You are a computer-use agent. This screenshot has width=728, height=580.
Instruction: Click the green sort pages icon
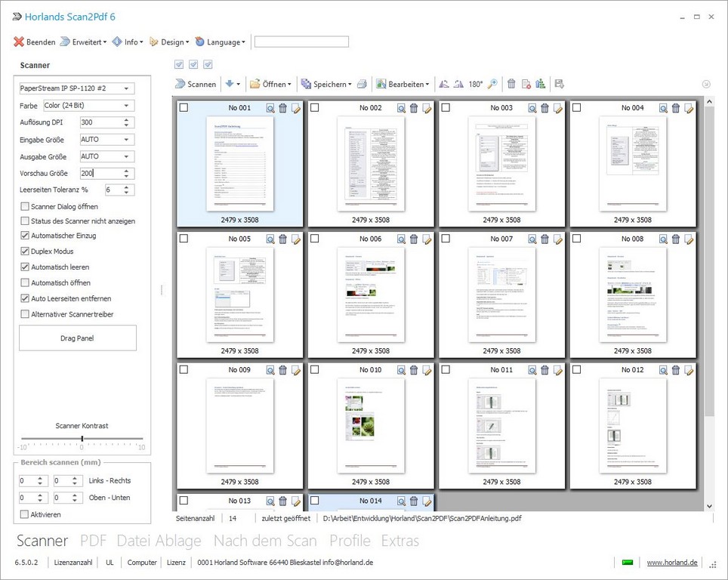pyautogui.click(x=541, y=84)
